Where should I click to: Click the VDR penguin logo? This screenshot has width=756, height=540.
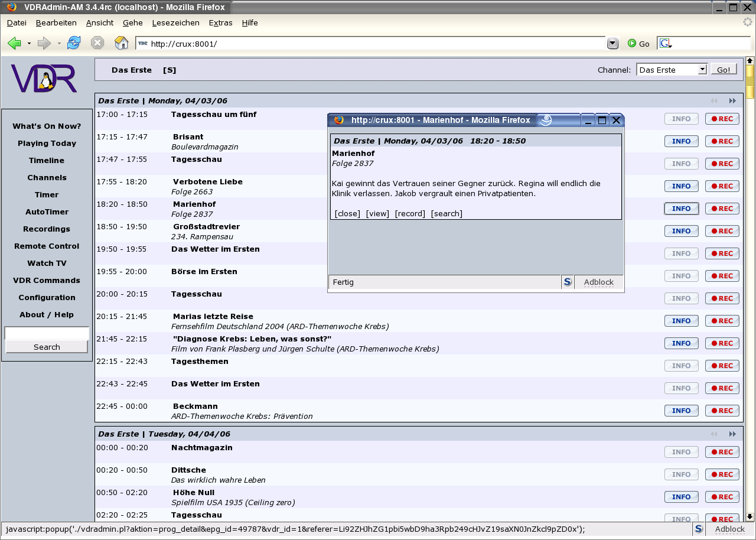[x=44, y=78]
